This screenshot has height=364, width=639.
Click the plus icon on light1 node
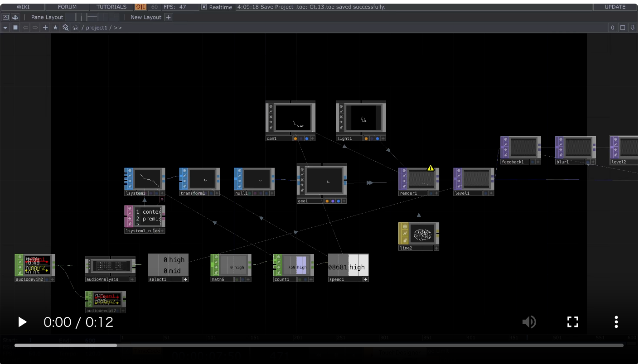coord(383,139)
